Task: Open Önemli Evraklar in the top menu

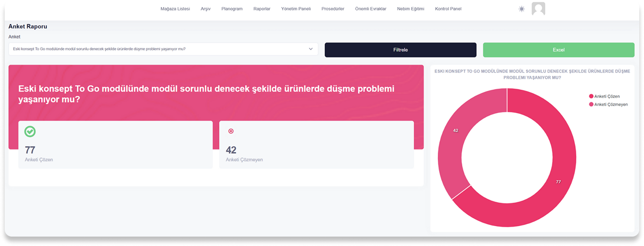Action: (x=370, y=9)
